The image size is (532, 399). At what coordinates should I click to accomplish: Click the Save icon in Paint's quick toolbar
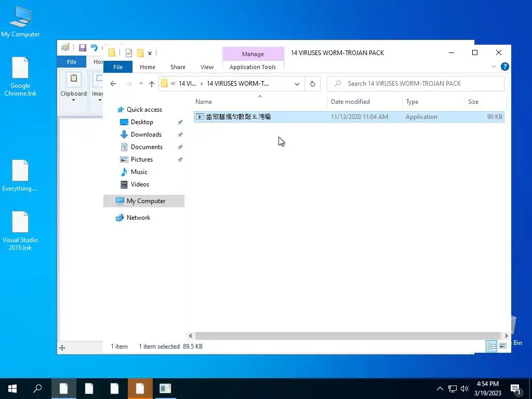click(x=83, y=48)
